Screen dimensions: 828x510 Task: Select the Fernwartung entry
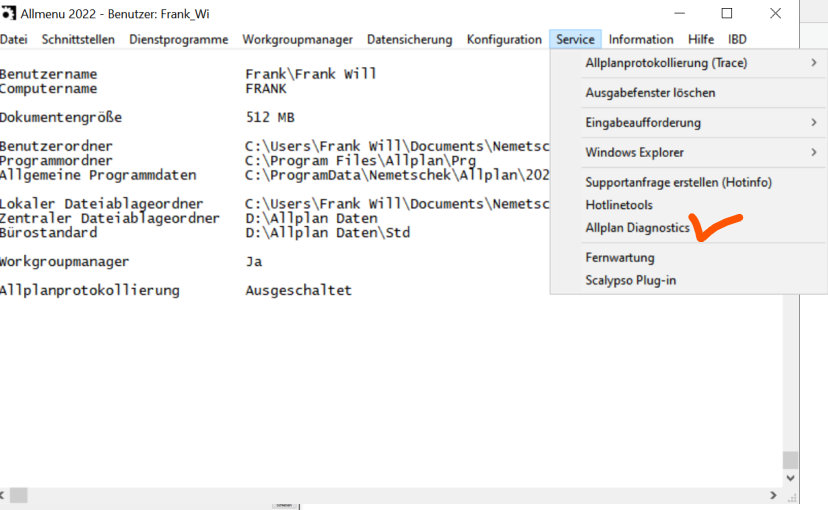point(619,258)
